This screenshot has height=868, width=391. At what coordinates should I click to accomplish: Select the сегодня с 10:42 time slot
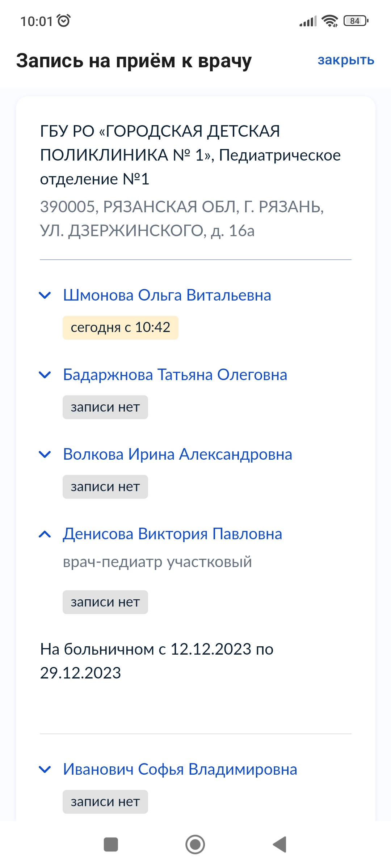click(120, 328)
